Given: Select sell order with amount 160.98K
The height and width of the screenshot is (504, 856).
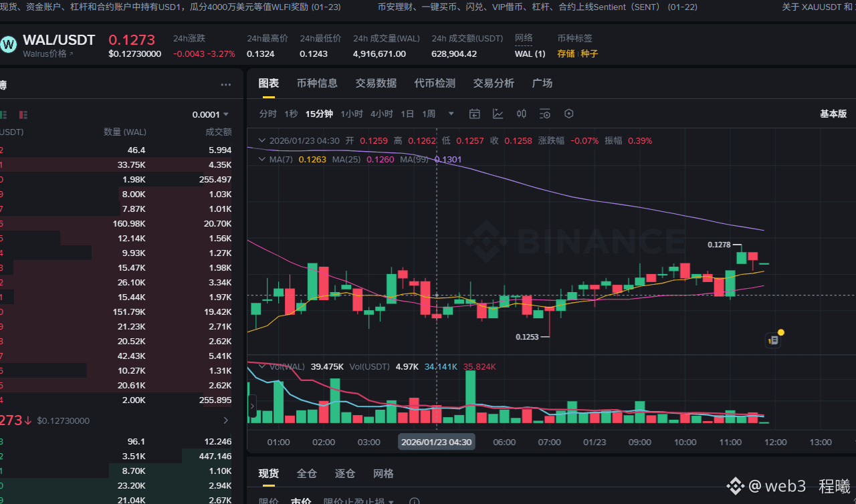Looking at the screenshot, I should (116, 223).
